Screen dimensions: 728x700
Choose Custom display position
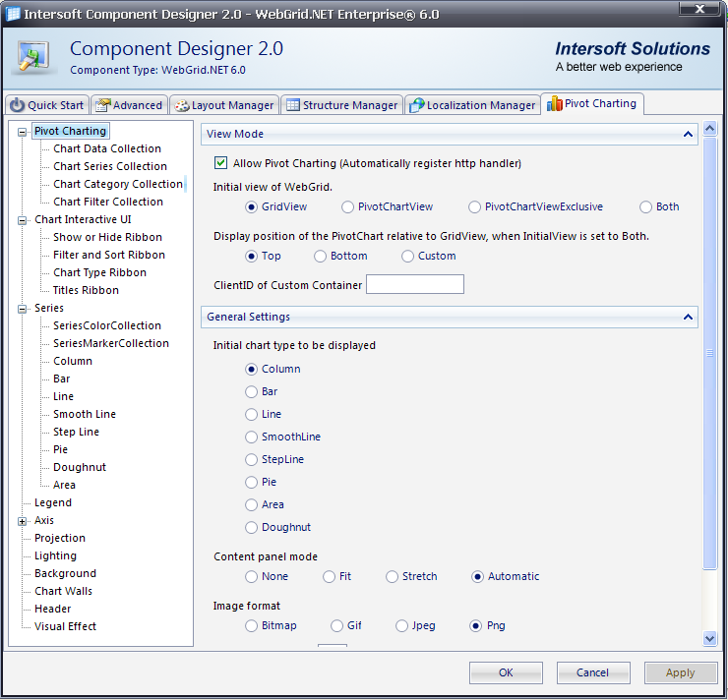(407, 256)
